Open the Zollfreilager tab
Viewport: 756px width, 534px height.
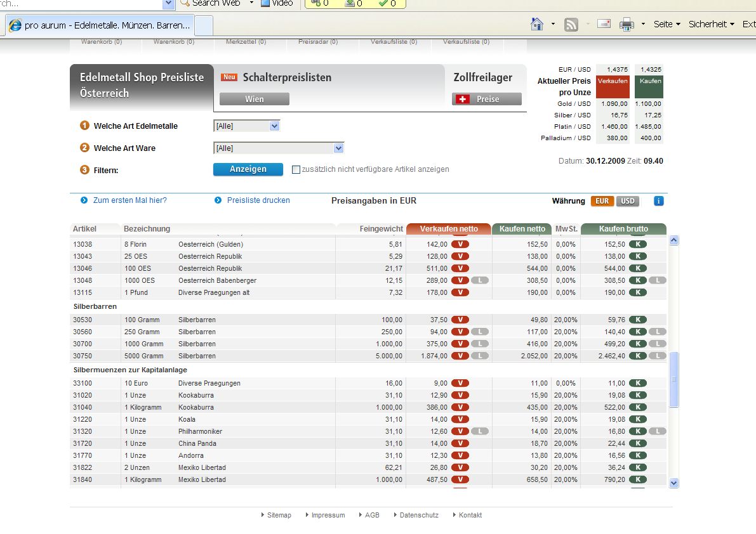coord(482,77)
